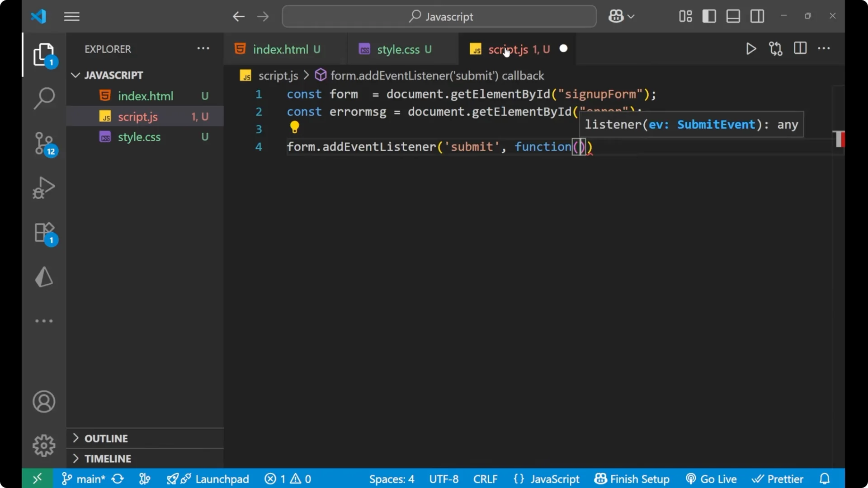Open the Search panel

point(44,98)
